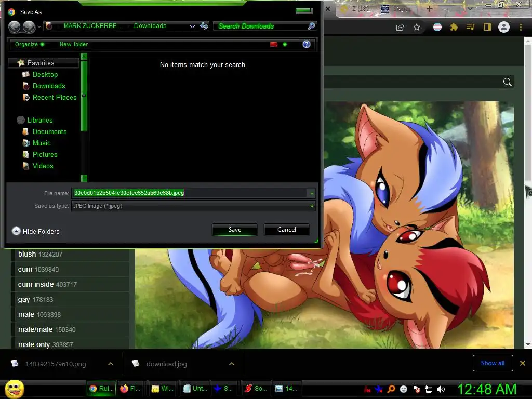Click Show all downloads
The width and height of the screenshot is (532, 399).
point(493,363)
